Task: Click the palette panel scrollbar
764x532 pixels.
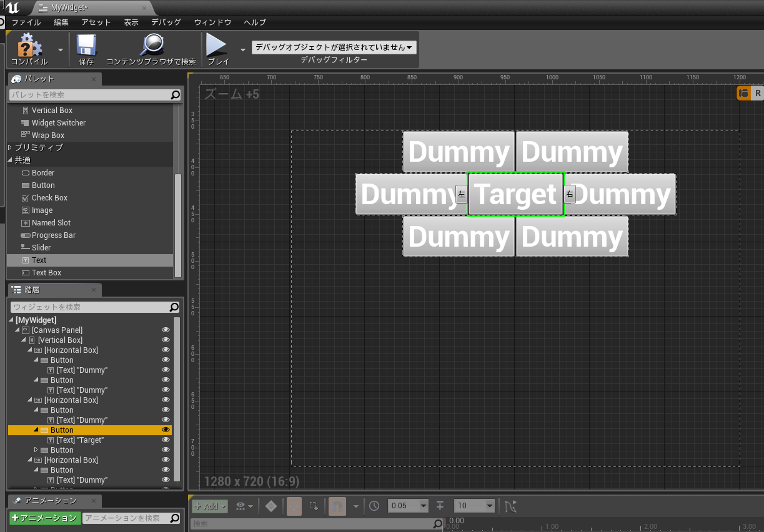Action: coord(178,225)
